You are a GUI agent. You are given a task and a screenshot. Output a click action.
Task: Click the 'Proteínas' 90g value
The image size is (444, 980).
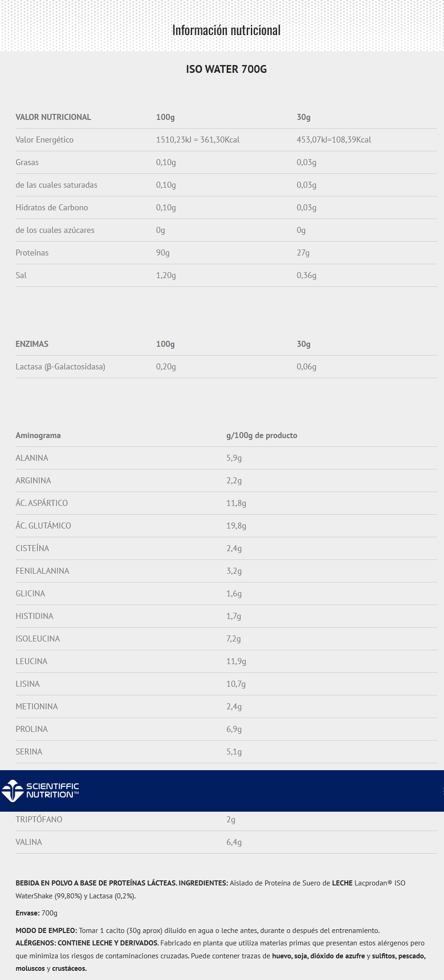(x=163, y=253)
